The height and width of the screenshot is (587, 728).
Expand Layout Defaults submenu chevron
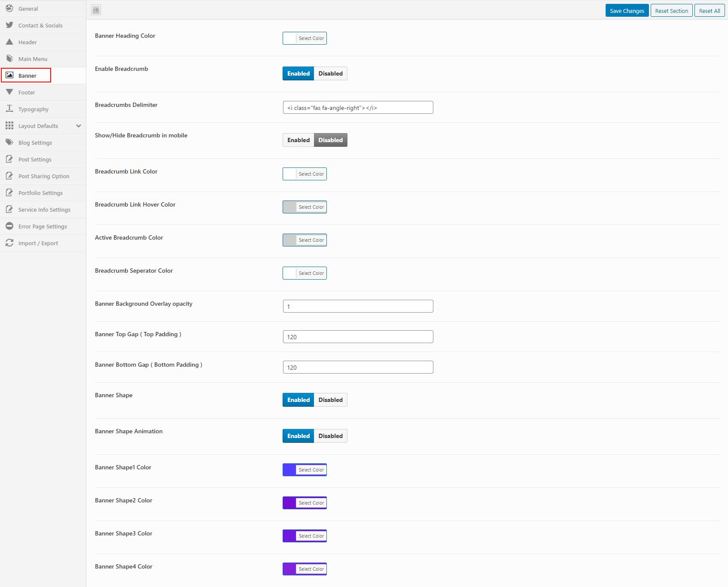click(79, 126)
